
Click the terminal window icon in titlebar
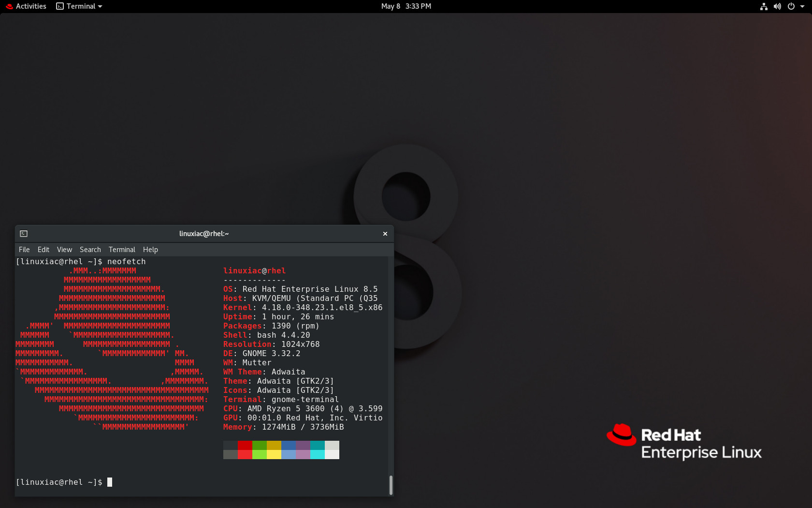[24, 234]
